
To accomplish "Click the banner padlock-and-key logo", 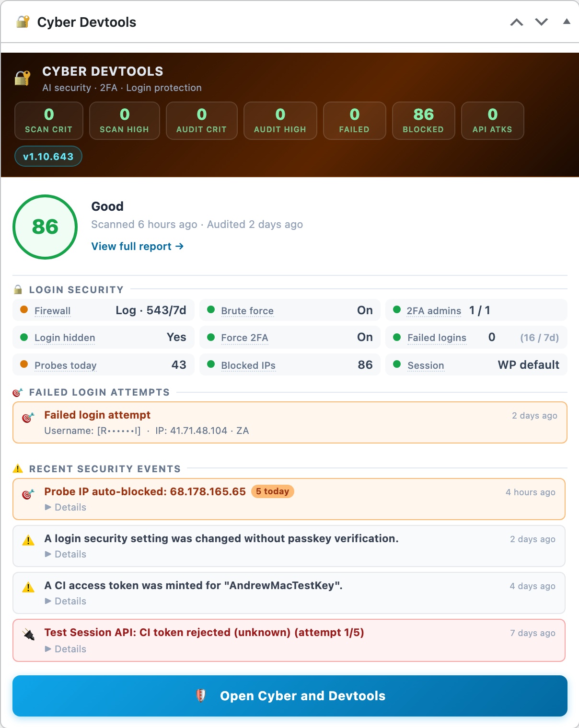I will (23, 78).
